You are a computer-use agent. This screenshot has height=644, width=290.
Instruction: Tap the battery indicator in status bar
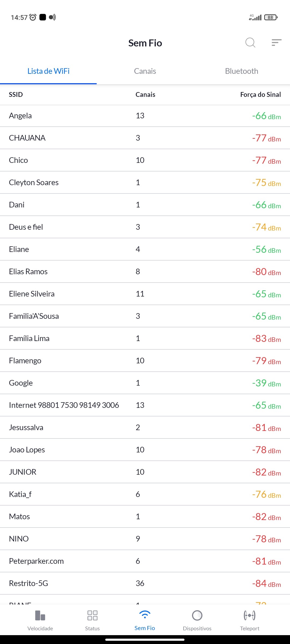click(x=271, y=17)
